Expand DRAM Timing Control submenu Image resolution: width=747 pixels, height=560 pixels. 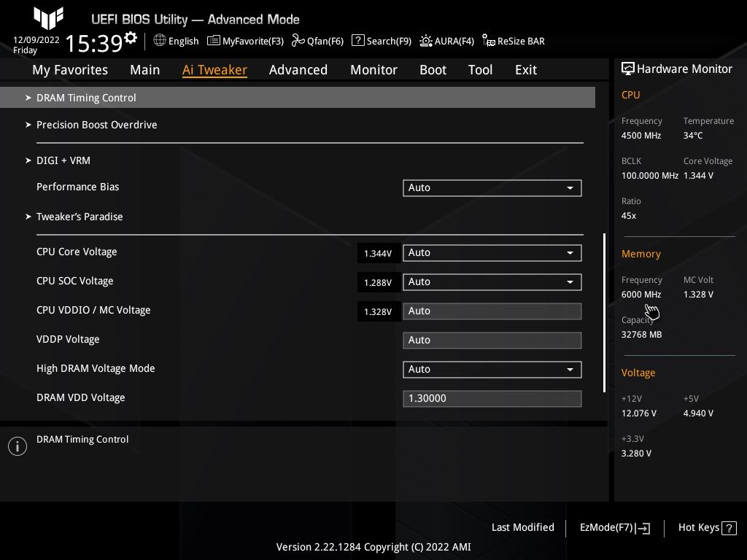coord(298,98)
